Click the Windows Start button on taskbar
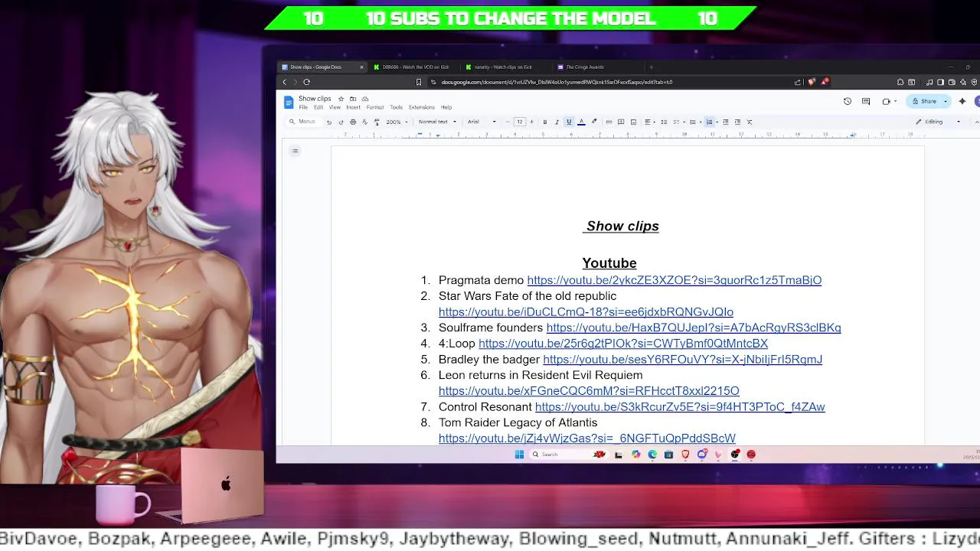Viewport: 980px width, 551px height. pos(519,455)
